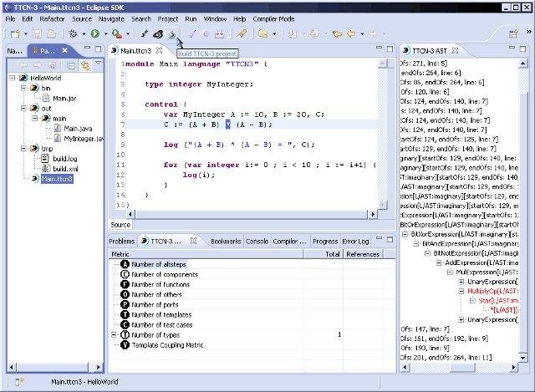Click the Build TTCN-3 project icon
This screenshot has width=535, height=392.
(172, 33)
